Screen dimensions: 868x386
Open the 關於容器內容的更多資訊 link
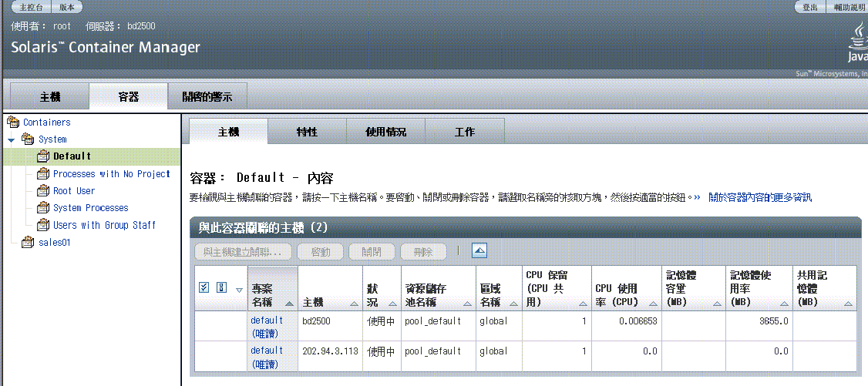point(760,197)
